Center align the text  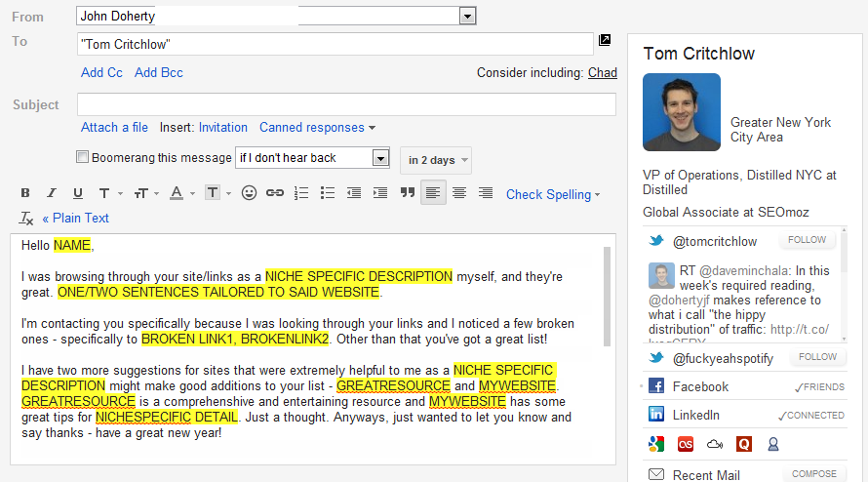click(x=459, y=193)
